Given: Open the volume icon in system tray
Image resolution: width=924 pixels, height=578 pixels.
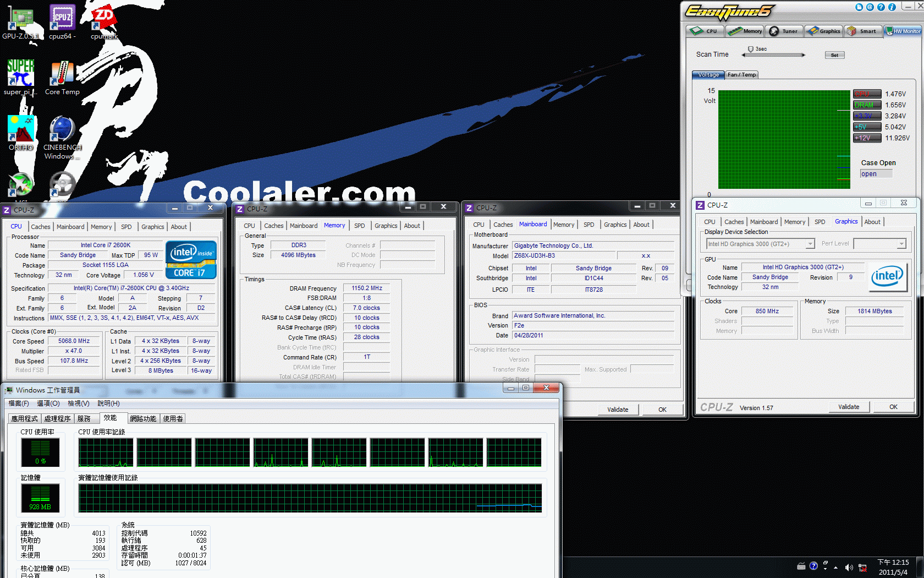Looking at the screenshot, I should pyautogui.click(x=849, y=568).
